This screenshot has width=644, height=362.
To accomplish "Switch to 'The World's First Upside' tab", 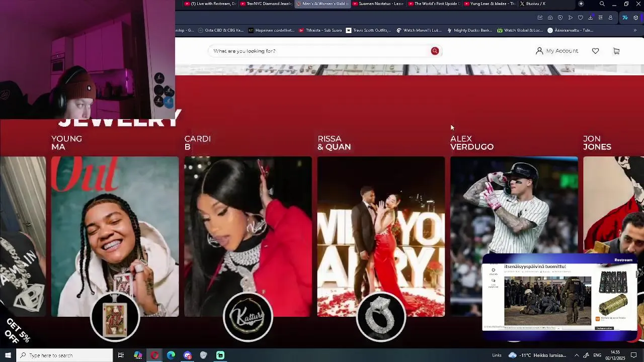I will coord(434,4).
